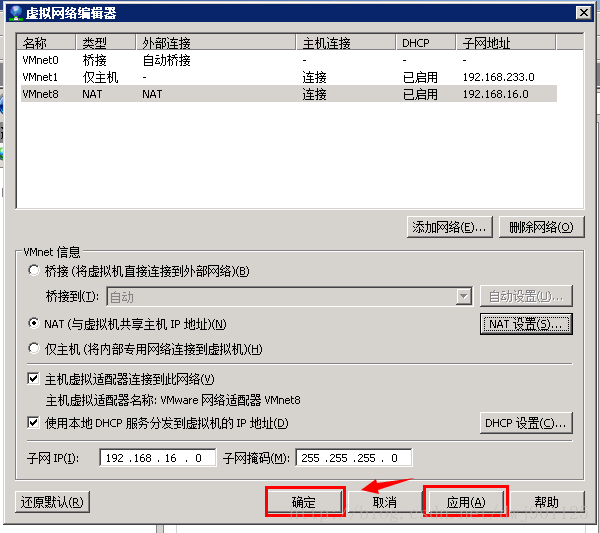Apply changes with 应用 button
Viewport: 600px width, 533px height.
(x=466, y=502)
